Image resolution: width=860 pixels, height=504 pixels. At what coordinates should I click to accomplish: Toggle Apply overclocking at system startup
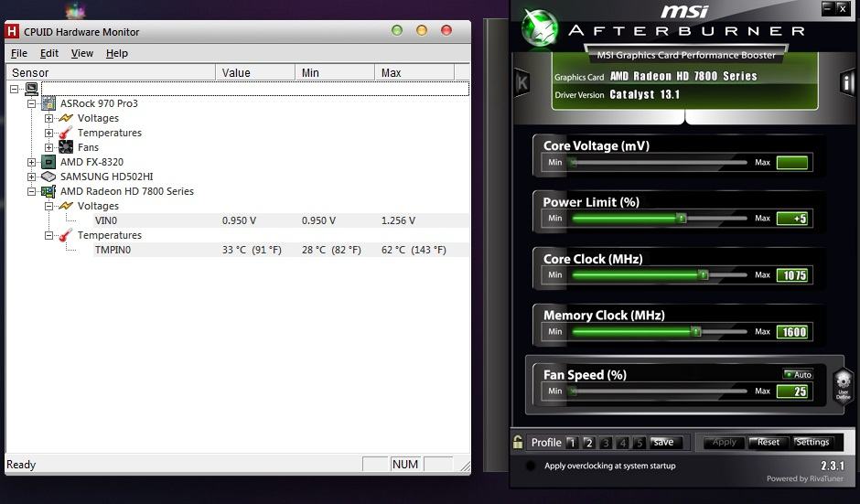tap(531, 466)
